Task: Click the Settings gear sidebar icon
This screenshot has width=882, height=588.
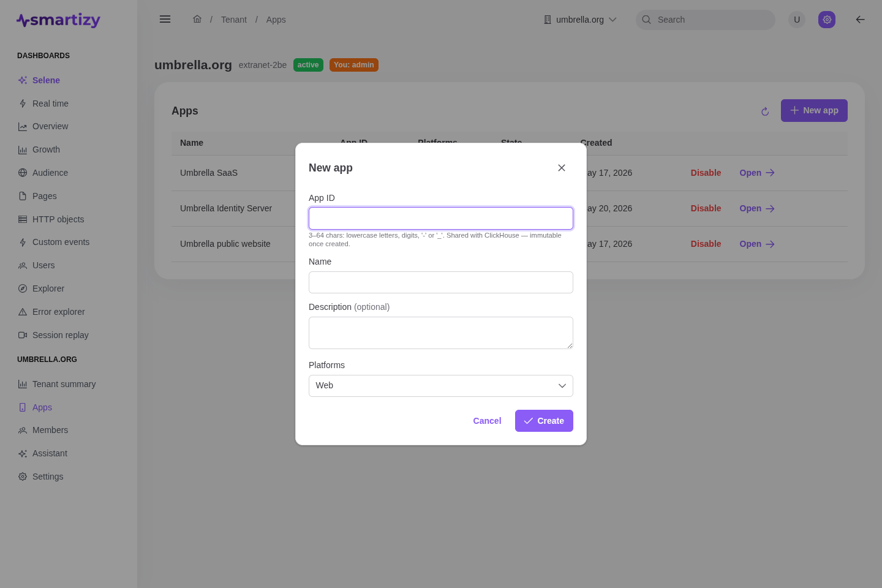Action: 23,477
